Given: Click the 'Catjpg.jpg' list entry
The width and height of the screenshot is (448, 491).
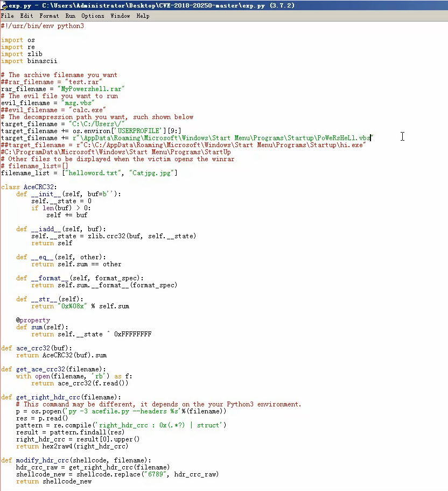Looking at the screenshot, I should click(152, 173).
